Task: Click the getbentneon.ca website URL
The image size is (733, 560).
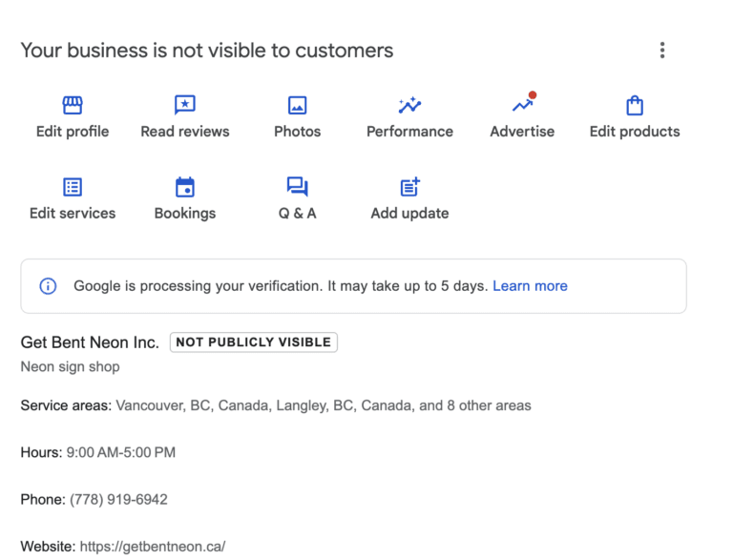Action: click(153, 547)
